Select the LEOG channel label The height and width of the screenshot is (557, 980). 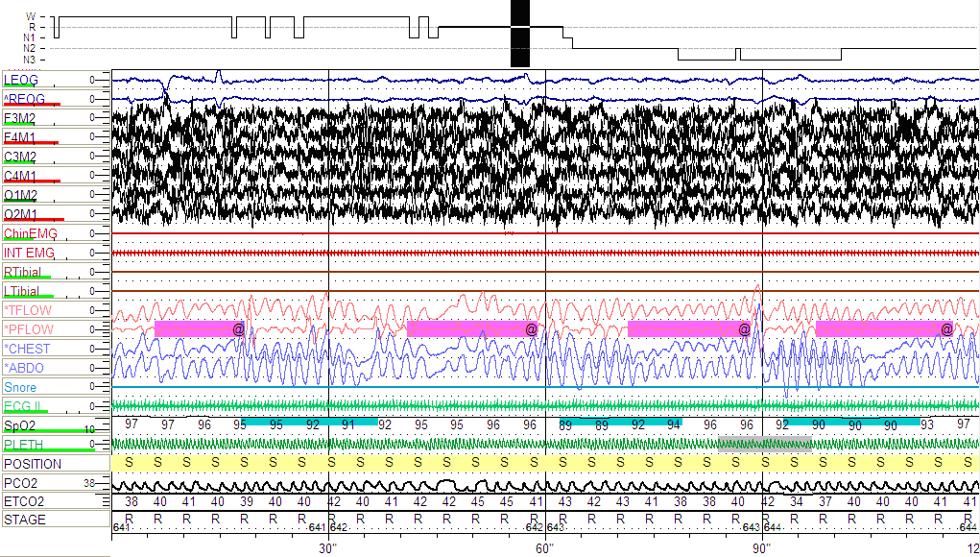(21, 80)
